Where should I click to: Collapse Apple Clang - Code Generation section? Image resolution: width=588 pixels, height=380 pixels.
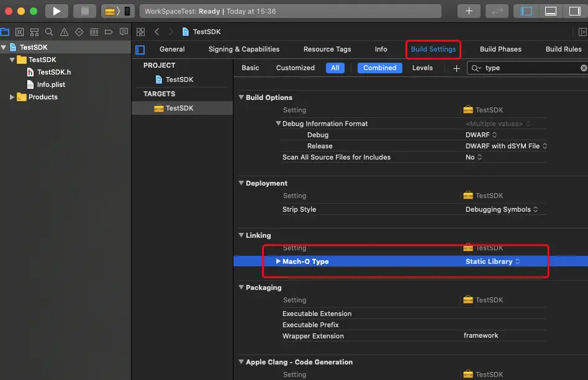[x=241, y=362]
